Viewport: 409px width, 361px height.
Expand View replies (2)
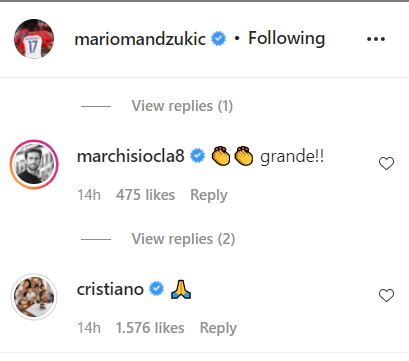tap(183, 239)
